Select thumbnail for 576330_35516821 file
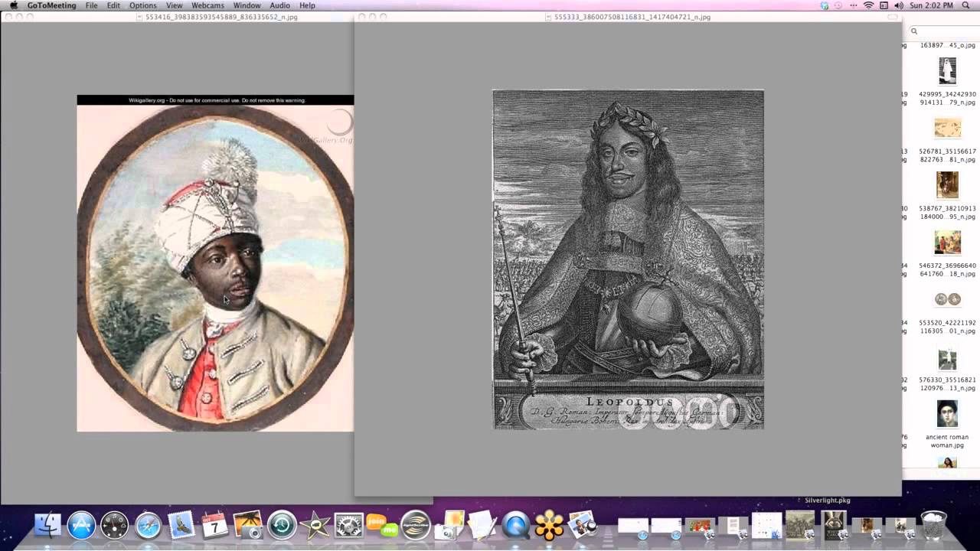This screenshot has width=980, height=551. click(948, 357)
